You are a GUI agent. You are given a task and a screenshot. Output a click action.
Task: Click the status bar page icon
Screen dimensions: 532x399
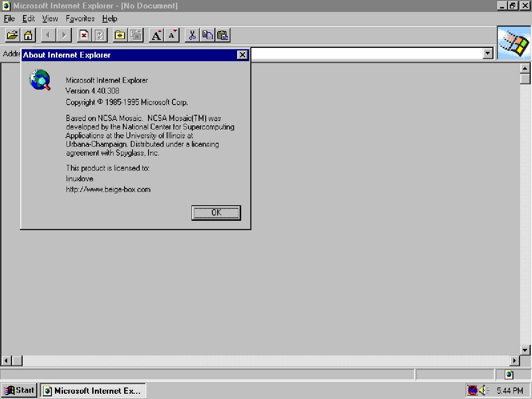[509, 375]
